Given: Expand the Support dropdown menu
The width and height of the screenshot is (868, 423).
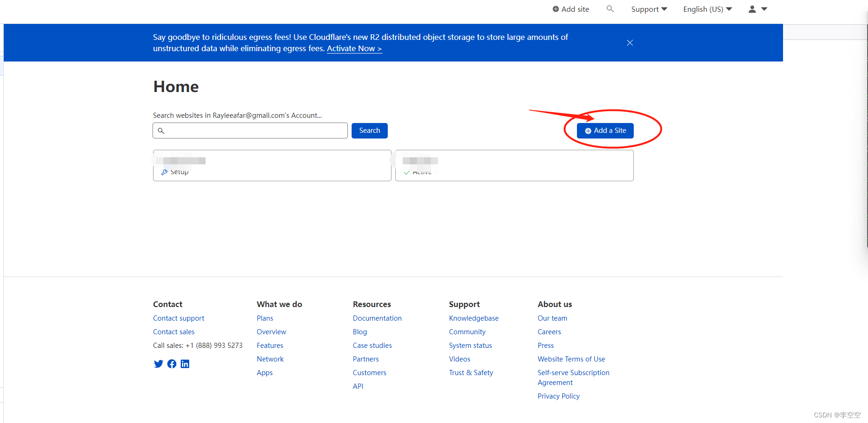Looking at the screenshot, I should click(649, 9).
